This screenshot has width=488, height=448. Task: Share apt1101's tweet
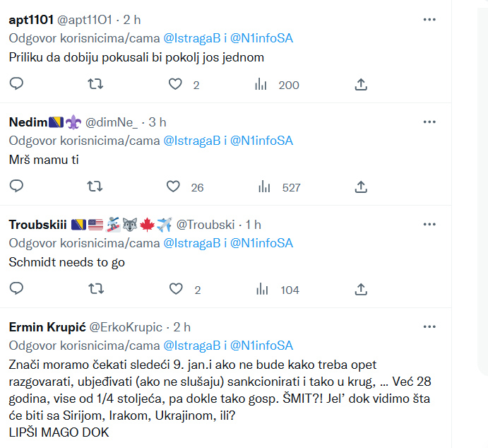pyautogui.click(x=361, y=84)
